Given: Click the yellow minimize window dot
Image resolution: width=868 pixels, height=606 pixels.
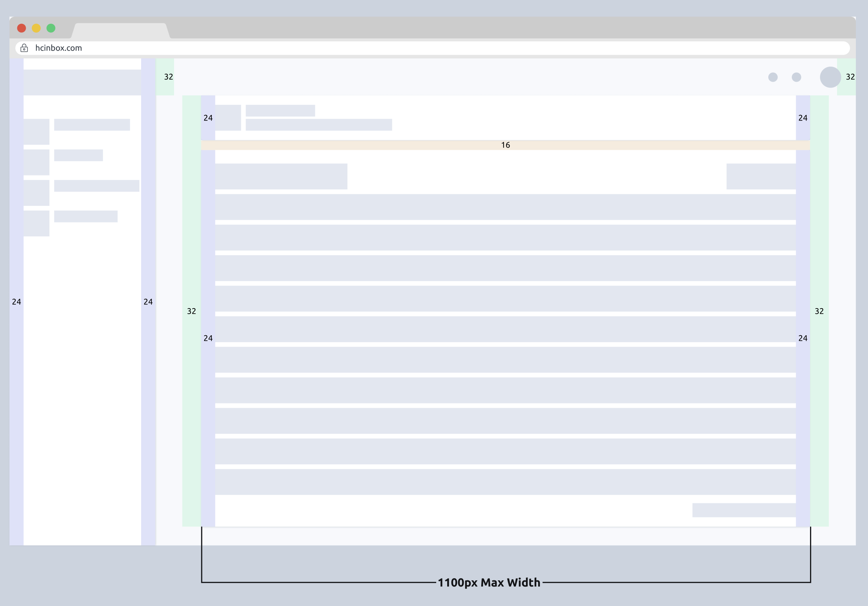Looking at the screenshot, I should tap(36, 28).
